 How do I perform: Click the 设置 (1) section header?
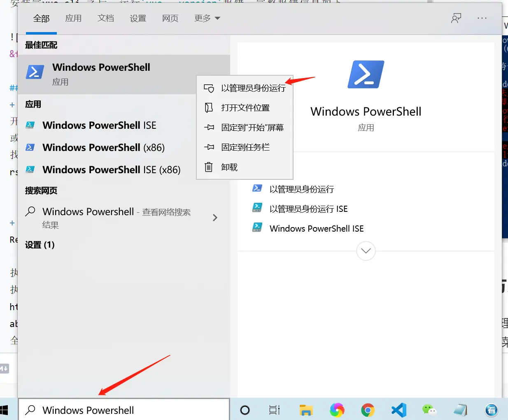click(x=40, y=245)
